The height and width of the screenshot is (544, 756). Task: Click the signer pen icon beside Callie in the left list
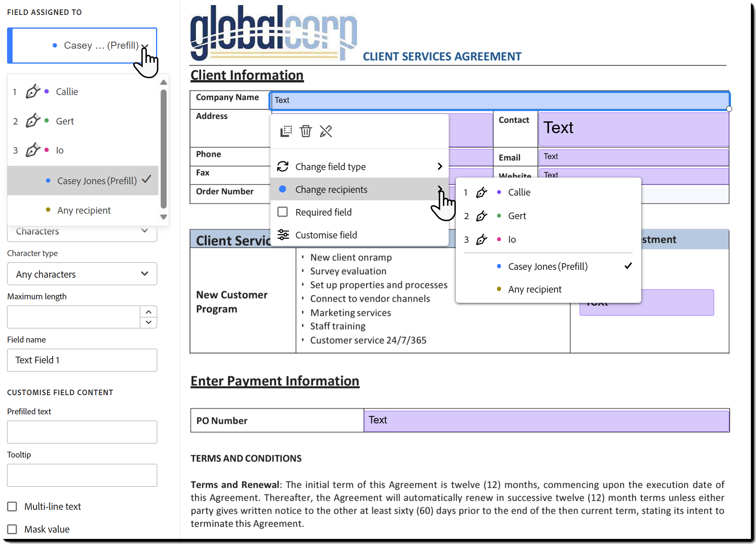pos(33,92)
